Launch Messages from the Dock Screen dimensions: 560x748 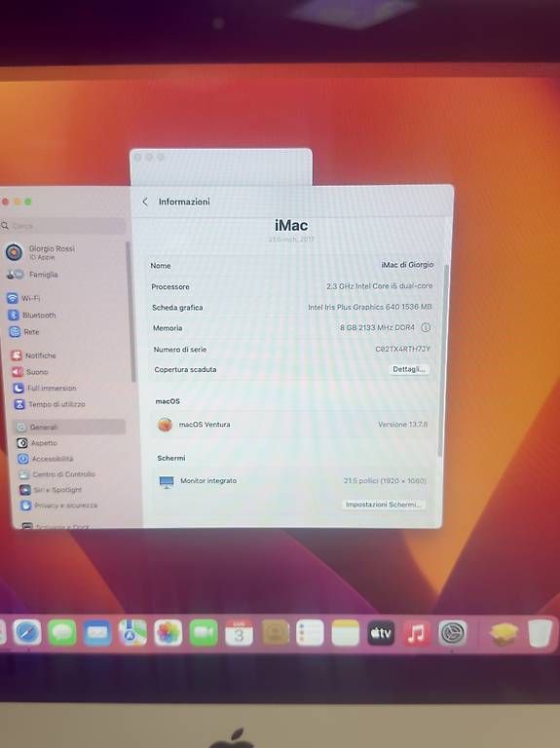click(x=62, y=632)
